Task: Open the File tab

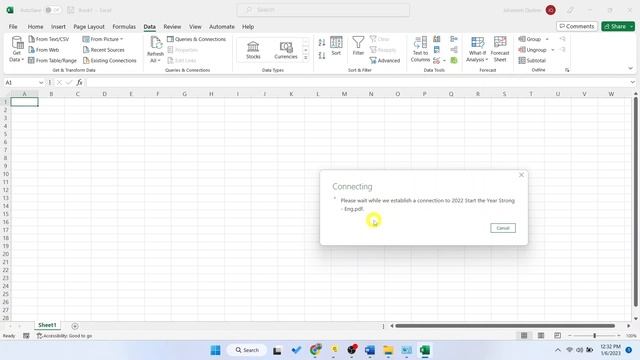Action: click(x=13, y=27)
